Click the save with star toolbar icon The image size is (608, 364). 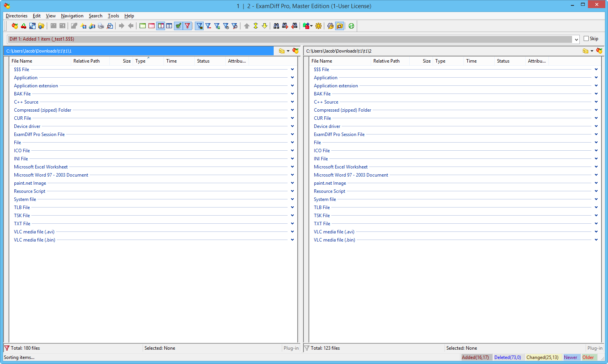(x=83, y=26)
